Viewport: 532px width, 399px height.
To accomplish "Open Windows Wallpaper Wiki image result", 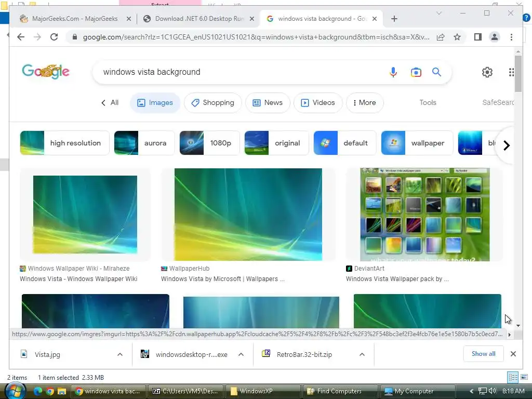I will tap(85, 215).
